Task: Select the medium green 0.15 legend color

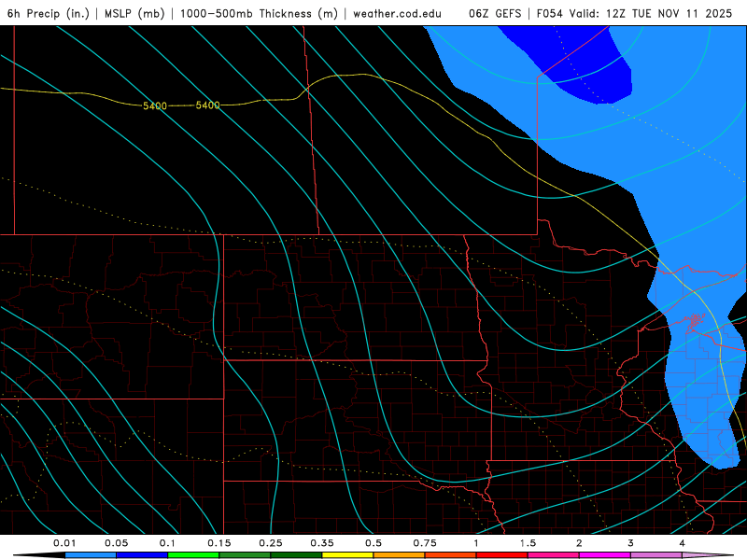Action: point(245,555)
